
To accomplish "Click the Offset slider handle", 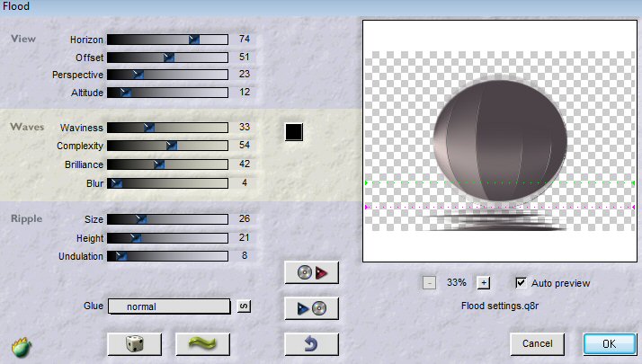I will click(x=169, y=58).
